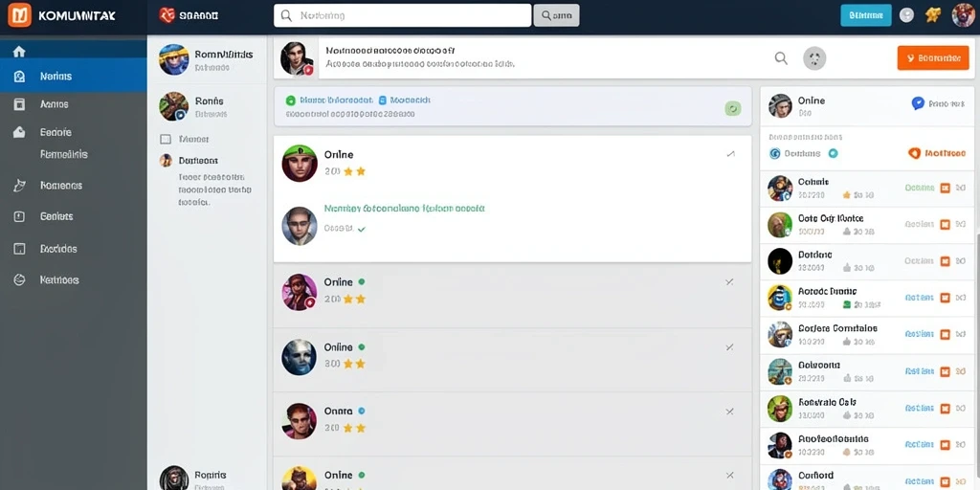Image resolution: width=980 pixels, height=490 pixels.
Task: Click the sidebar square-window icon below exclamation icon
Action: point(19,249)
